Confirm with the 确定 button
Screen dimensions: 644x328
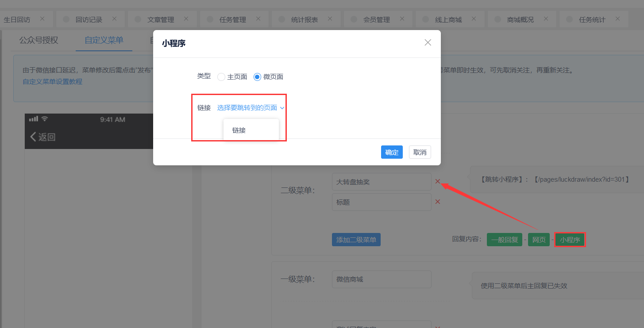pyautogui.click(x=392, y=152)
